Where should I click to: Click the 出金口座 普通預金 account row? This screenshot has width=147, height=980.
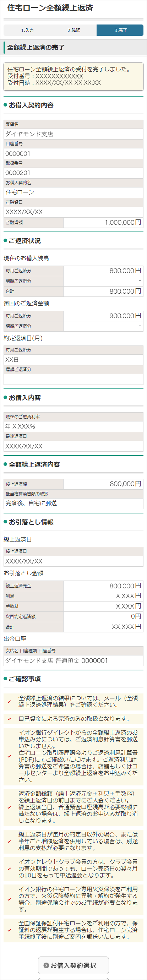(73, 661)
